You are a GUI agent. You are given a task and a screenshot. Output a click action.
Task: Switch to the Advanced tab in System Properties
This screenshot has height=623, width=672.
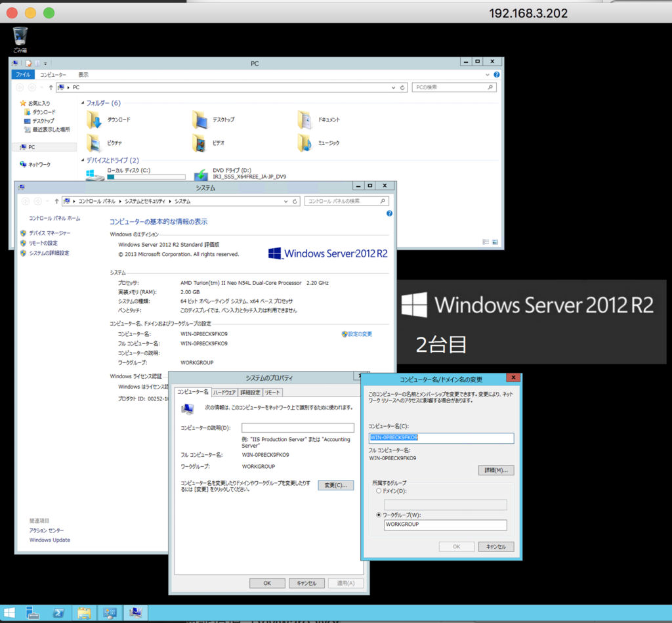(x=250, y=393)
